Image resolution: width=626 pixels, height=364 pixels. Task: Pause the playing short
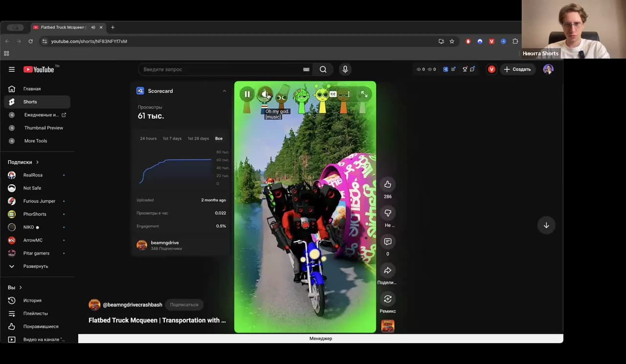(247, 94)
